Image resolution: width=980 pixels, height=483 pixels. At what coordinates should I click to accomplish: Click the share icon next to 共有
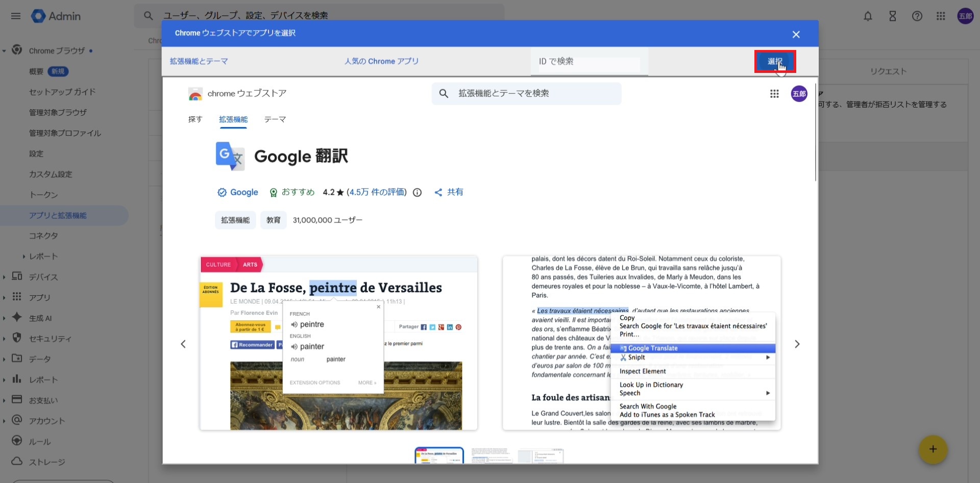[438, 192]
